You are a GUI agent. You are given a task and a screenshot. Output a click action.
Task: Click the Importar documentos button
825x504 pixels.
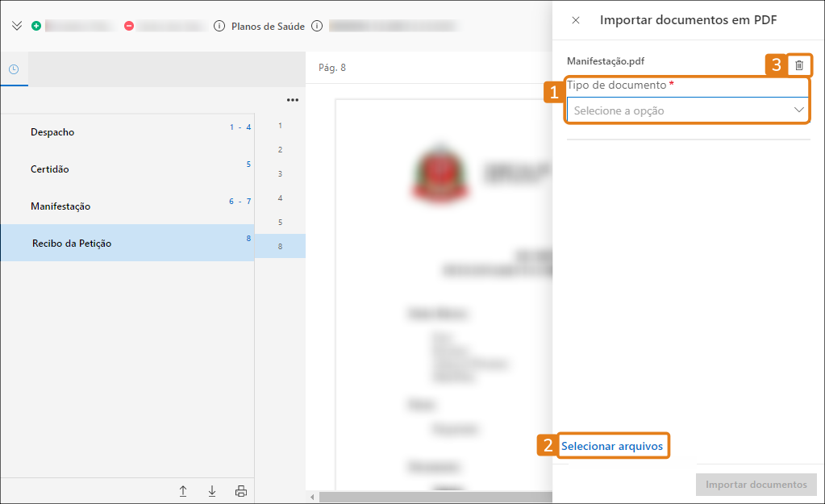[x=755, y=484]
